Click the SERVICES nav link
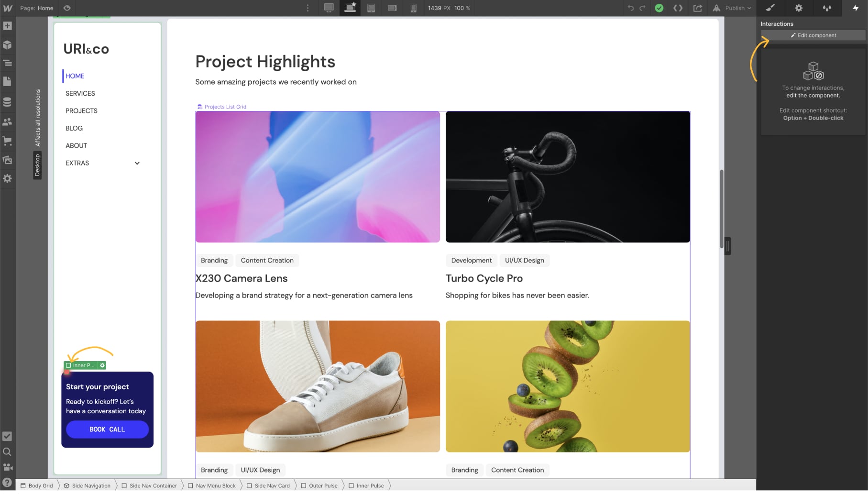The image size is (868, 494). pyautogui.click(x=80, y=94)
